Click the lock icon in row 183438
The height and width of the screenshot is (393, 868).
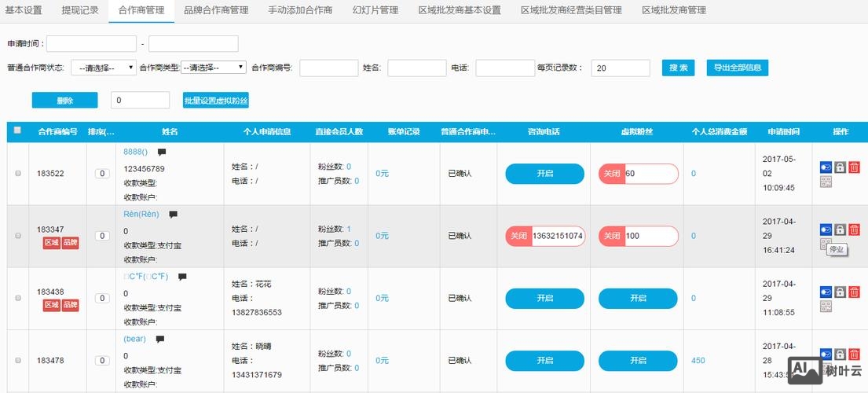pyautogui.click(x=840, y=292)
